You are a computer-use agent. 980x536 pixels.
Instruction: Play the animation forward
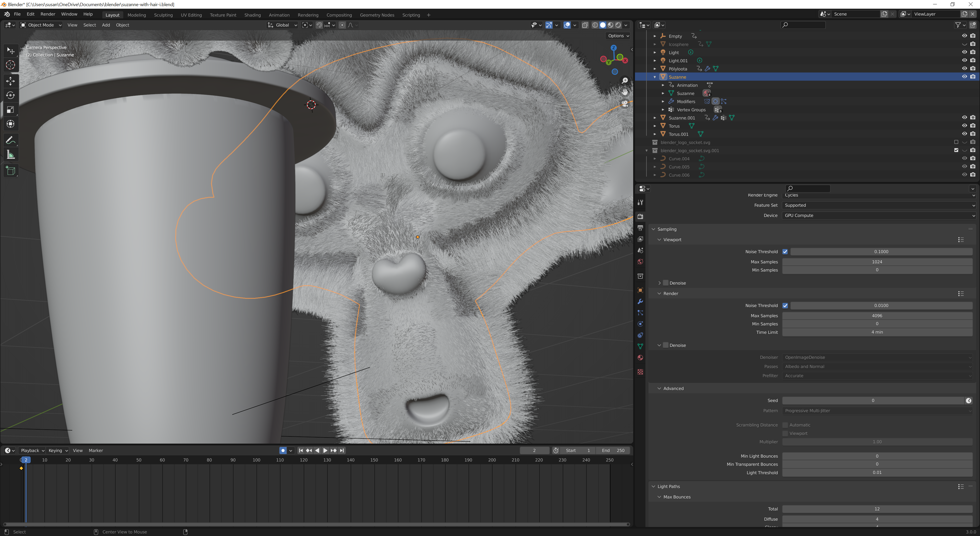point(325,450)
